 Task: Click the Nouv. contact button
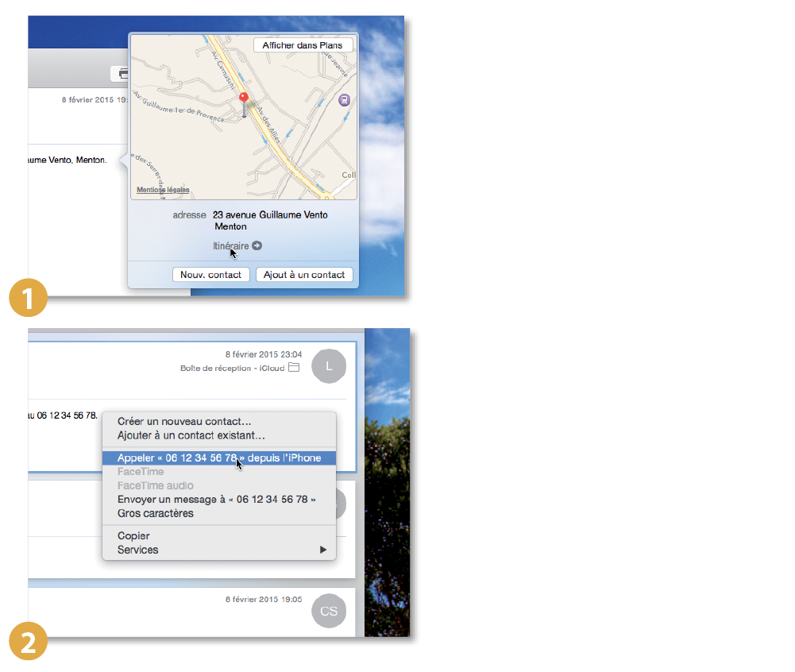pos(210,274)
